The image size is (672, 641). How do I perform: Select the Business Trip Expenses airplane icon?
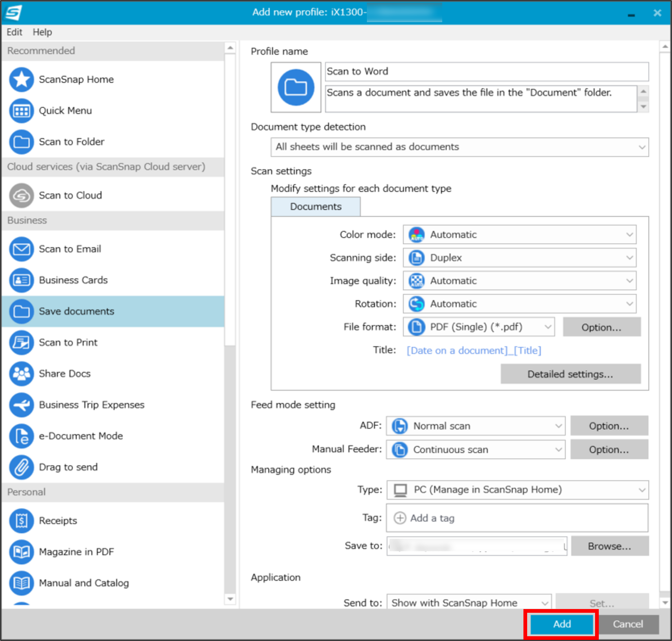point(21,405)
